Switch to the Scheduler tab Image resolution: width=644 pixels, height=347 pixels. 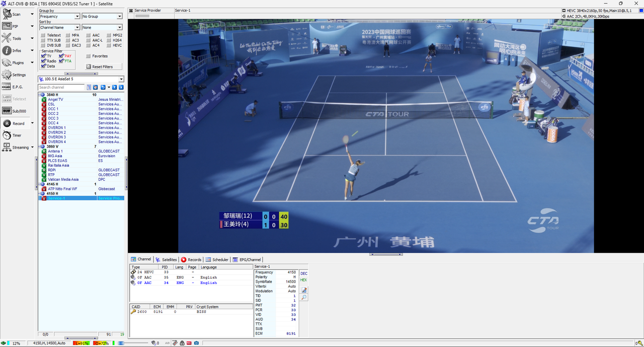(x=217, y=260)
